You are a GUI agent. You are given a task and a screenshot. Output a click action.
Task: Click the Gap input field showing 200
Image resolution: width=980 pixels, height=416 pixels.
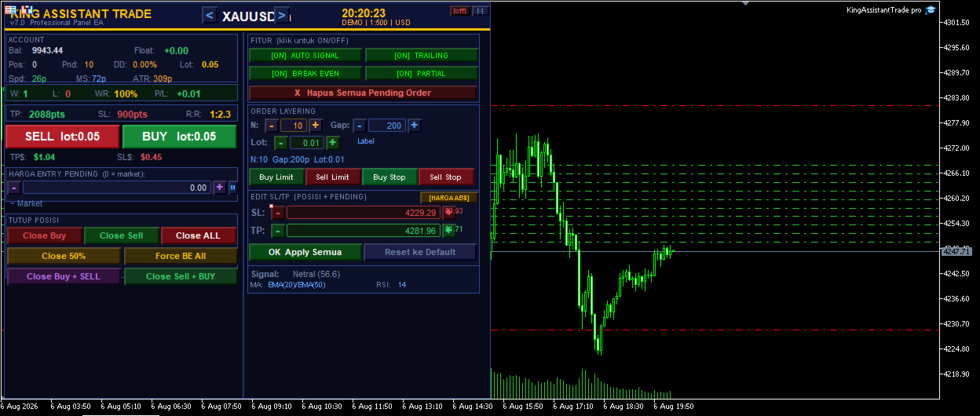tap(386, 126)
